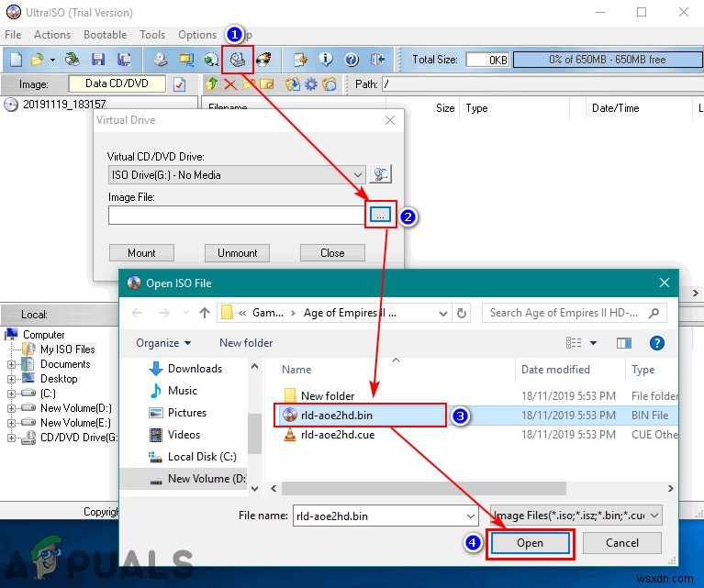Click the Open CD/DVD toolbar icon
Screen dimensions: 704x588
72,60
